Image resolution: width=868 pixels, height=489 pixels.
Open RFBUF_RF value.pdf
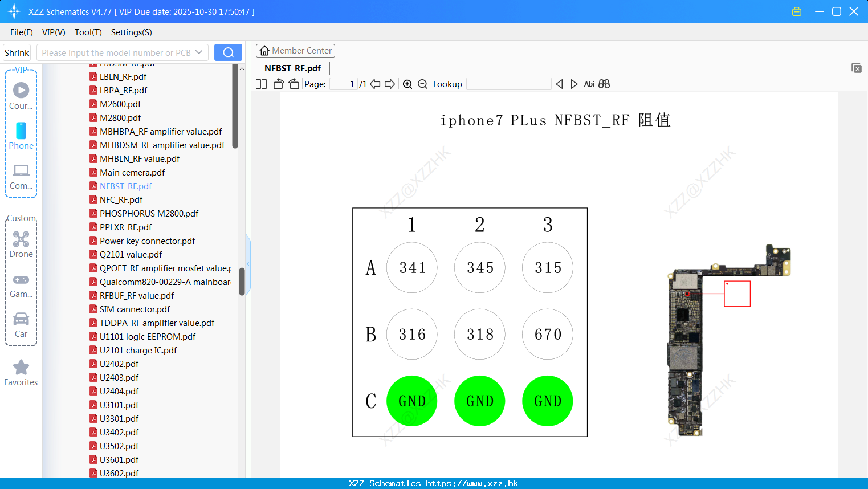click(x=137, y=295)
